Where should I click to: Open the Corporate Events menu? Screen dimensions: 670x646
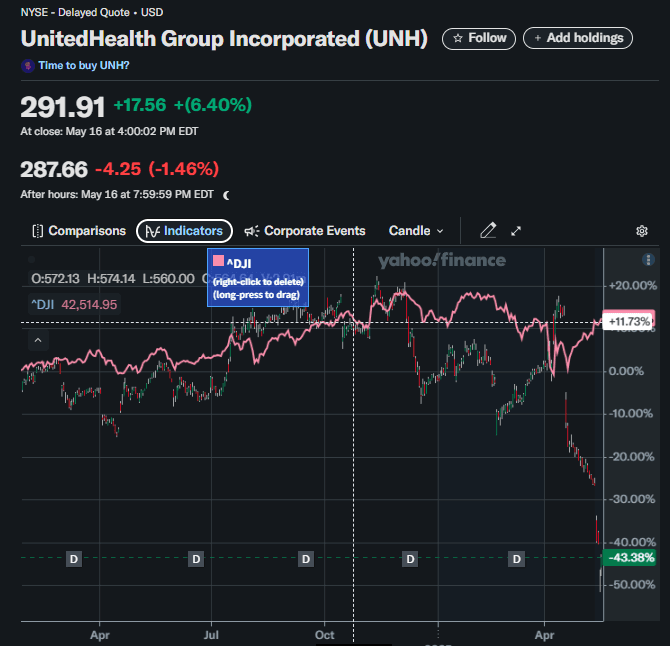(305, 231)
